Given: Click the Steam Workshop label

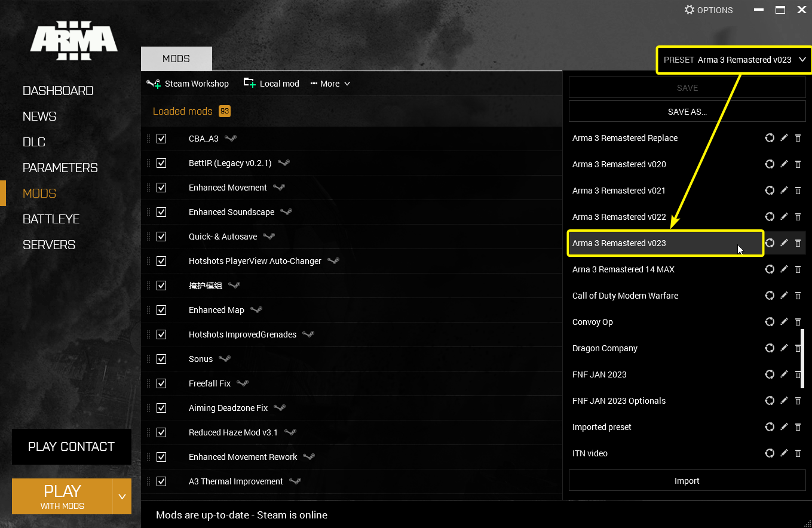Looking at the screenshot, I should click(197, 84).
